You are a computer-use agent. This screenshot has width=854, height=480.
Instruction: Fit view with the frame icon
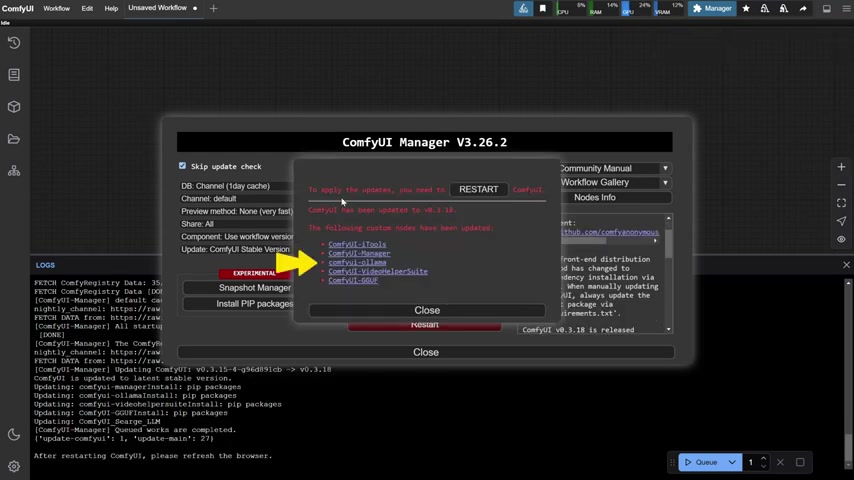click(841, 203)
